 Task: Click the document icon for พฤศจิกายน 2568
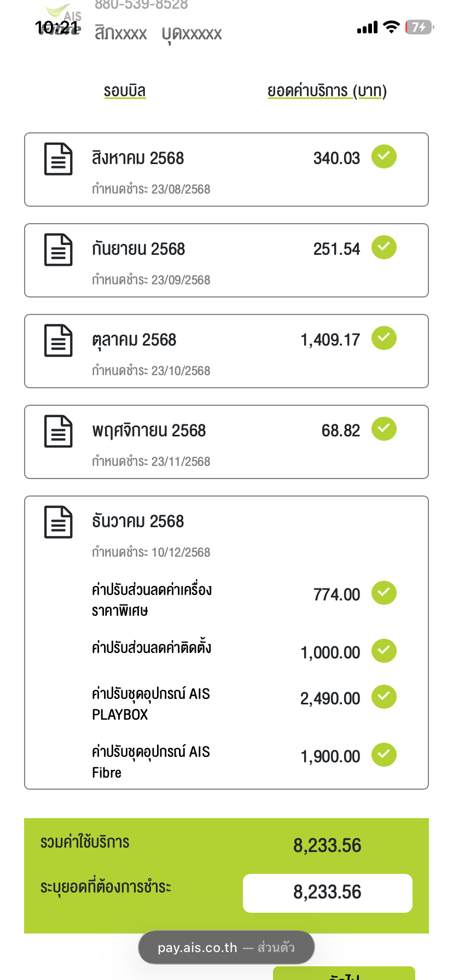(x=58, y=431)
